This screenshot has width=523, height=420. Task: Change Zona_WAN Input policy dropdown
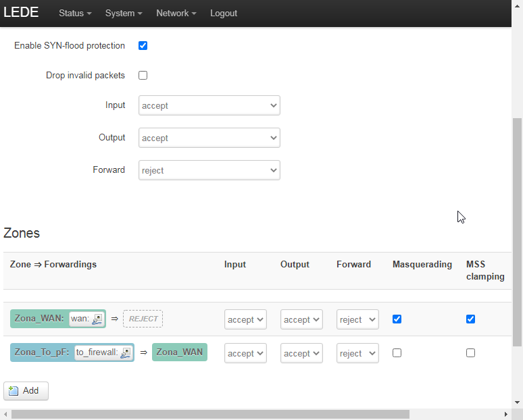pos(245,319)
